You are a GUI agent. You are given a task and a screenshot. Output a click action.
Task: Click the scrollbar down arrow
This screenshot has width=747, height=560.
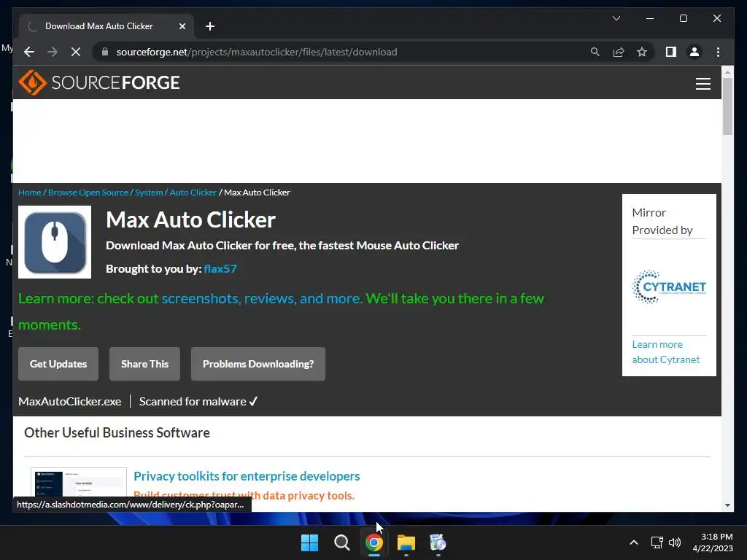coord(727,505)
